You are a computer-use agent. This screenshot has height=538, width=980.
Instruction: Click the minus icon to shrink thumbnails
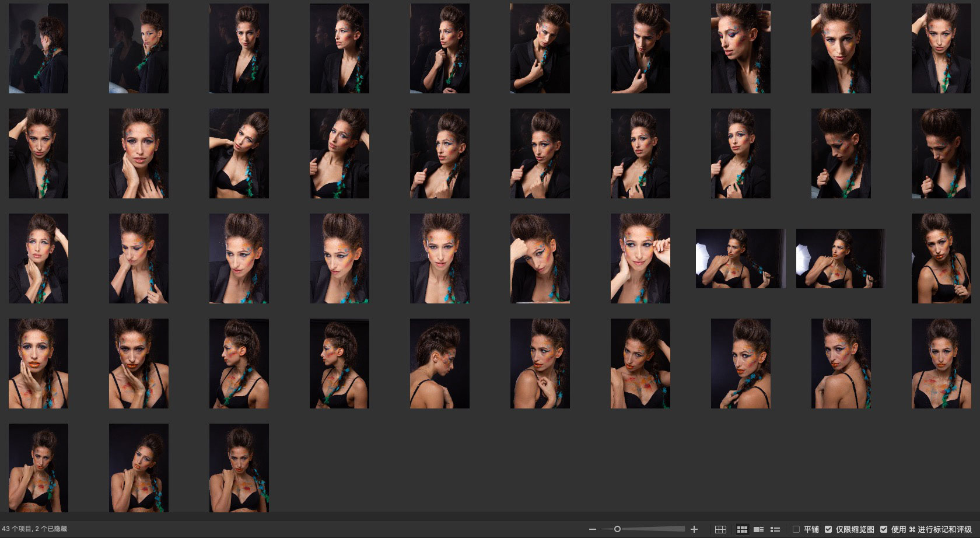point(593,529)
